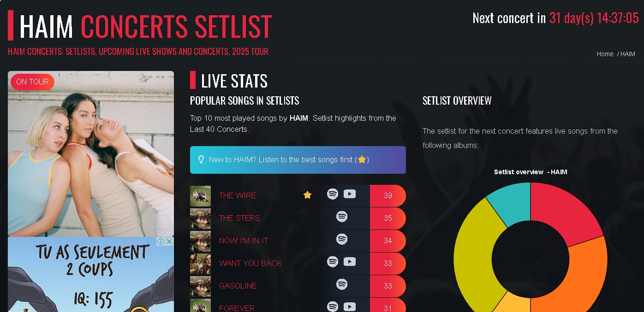
Task: Play Forever on YouTube
Action: pos(350,306)
